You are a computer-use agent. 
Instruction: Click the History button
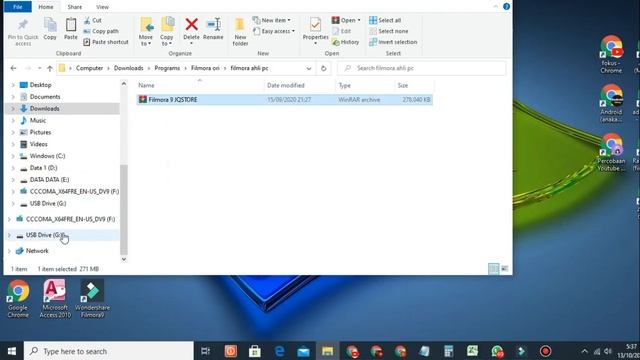click(x=346, y=42)
